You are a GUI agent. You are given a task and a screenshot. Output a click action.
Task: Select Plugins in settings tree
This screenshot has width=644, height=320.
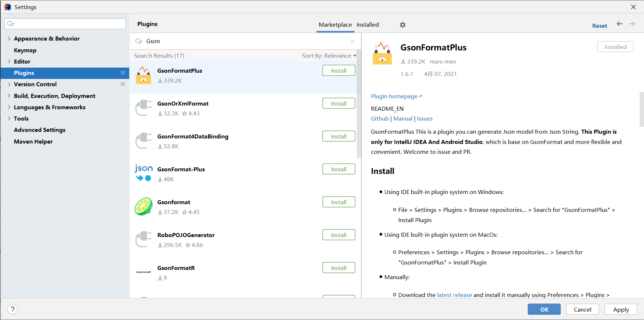tap(65, 73)
